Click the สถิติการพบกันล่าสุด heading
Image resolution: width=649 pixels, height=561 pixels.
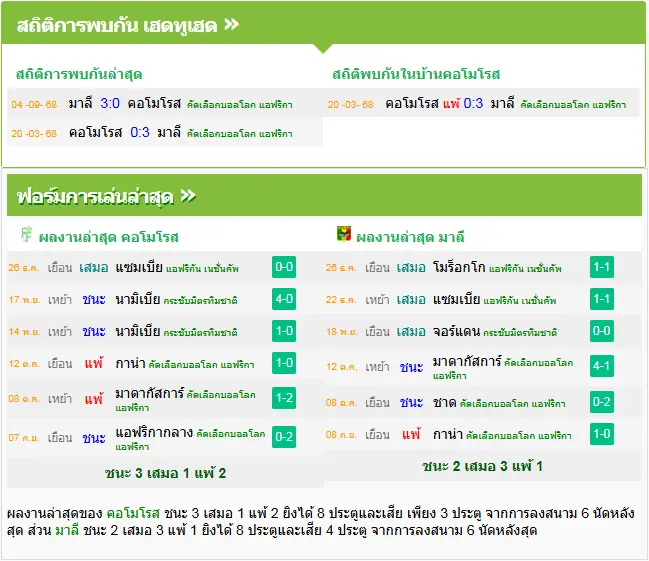(x=79, y=74)
